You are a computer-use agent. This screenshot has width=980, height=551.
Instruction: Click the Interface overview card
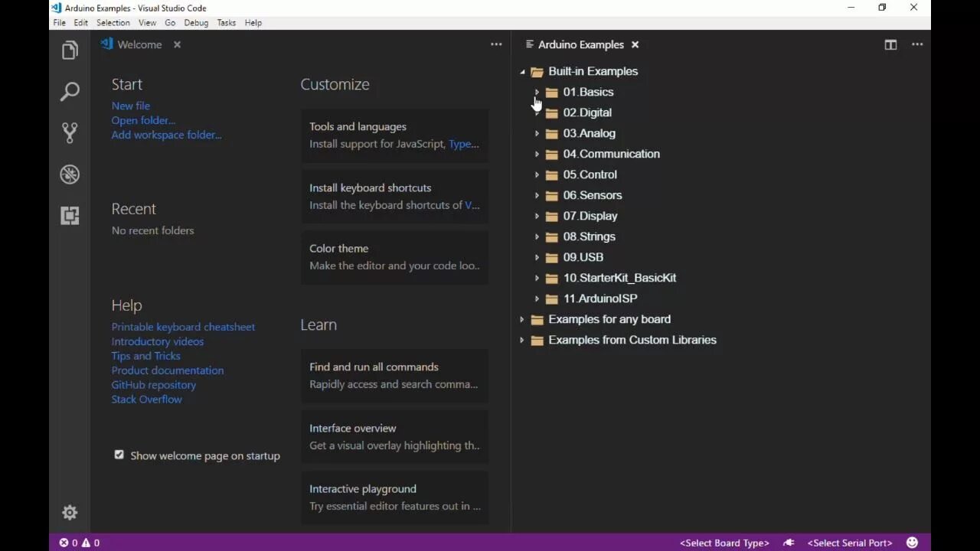click(x=394, y=437)
